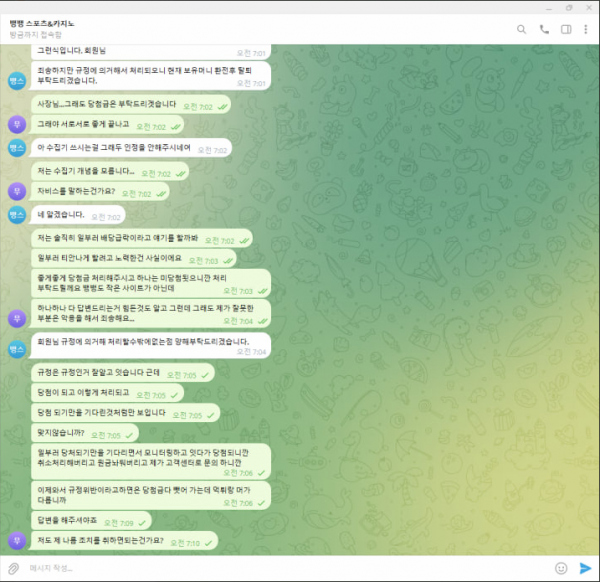Click purple avatar beside 그래야 서로서로 message
This screenshot has height=582, width=600.
(17, 124)
